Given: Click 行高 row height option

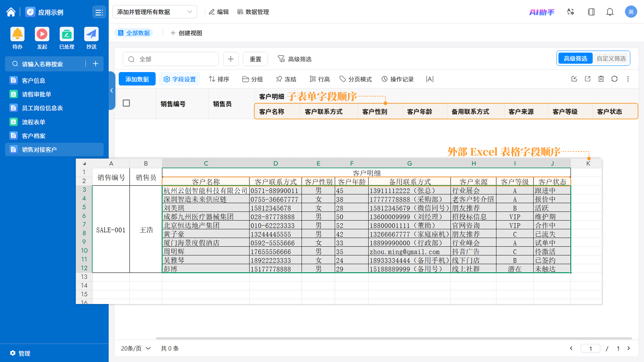Looking at the screenshot, I should click(x=319, y=79).
